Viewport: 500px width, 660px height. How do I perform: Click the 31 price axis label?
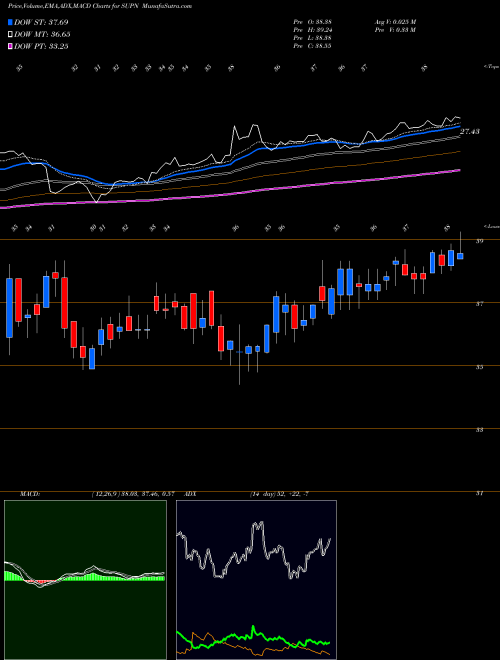[479, 493]
